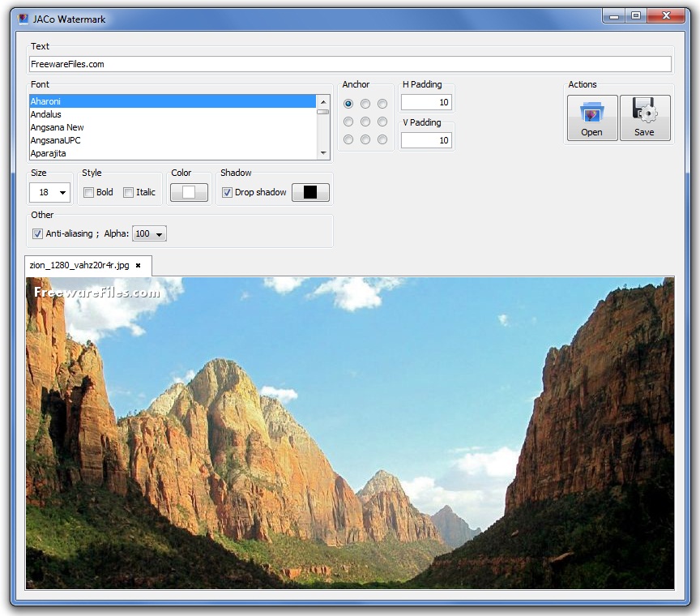Viewport: 700px width, 616px height.
Task: Select the bottom-right anchor position
Action: tap(381, 139)
